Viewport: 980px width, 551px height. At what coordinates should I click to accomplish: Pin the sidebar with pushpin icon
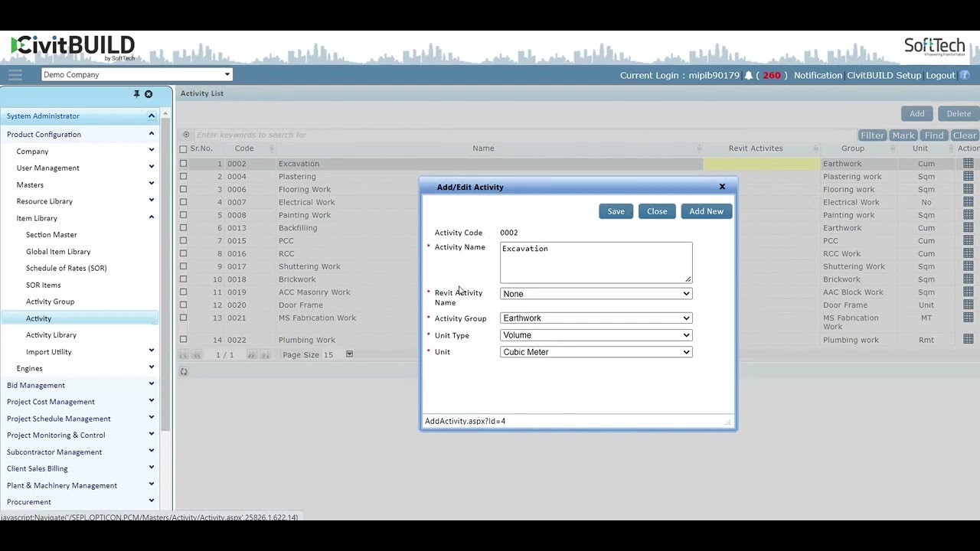(136, 94)
